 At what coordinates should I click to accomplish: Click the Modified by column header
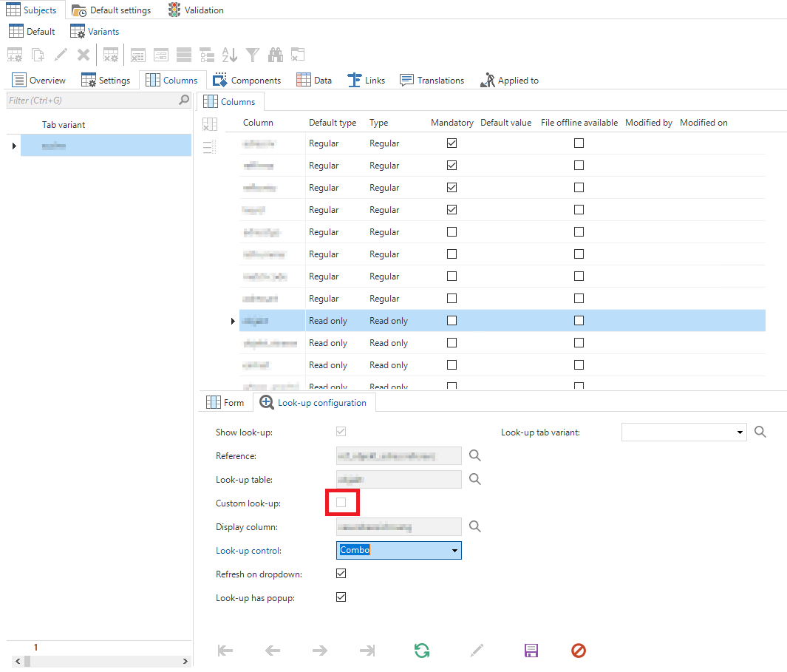pos(649,123)
